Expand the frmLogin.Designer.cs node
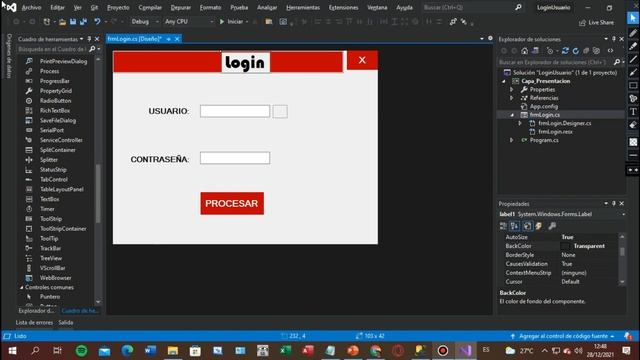This screenshot has height=360, width=640. [x=520, y=123]
